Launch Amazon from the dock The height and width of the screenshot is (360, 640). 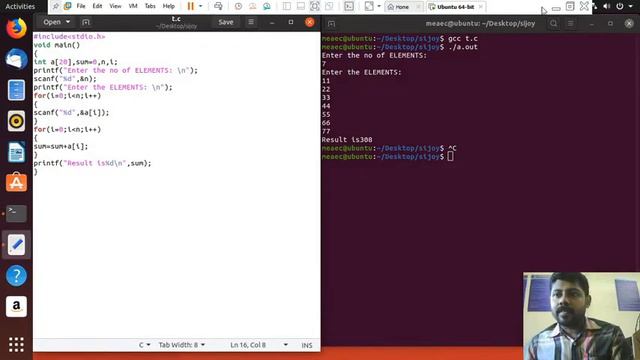pyautogui.click(x=16, y=307)
